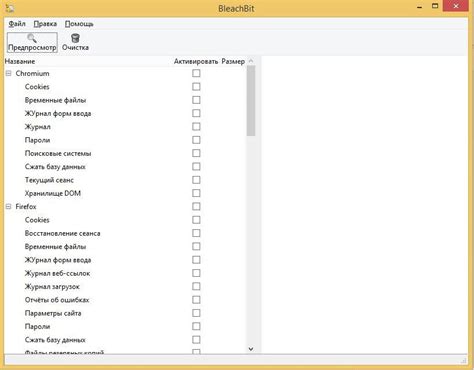Screen dimensions: 474x370
Task: Select the Параметры сайта item
Action: [53, 313]
